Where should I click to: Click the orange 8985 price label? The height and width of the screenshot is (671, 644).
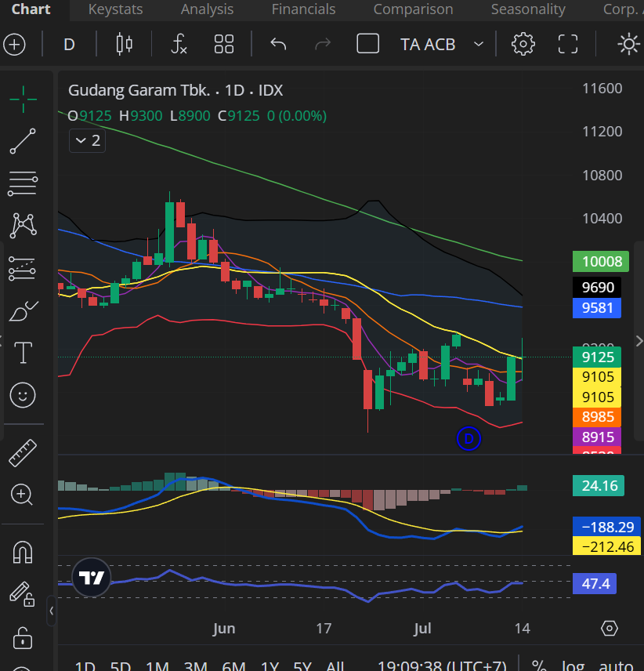597,417
